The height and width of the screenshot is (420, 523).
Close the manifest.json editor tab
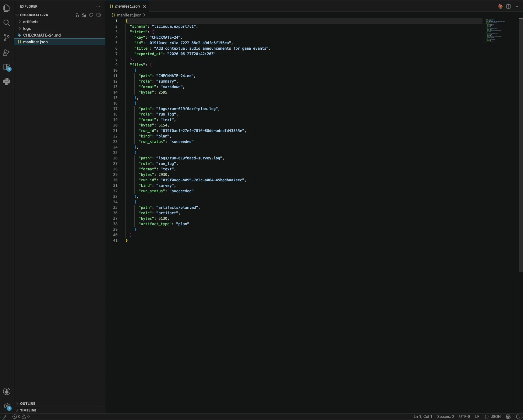point(144,6)
